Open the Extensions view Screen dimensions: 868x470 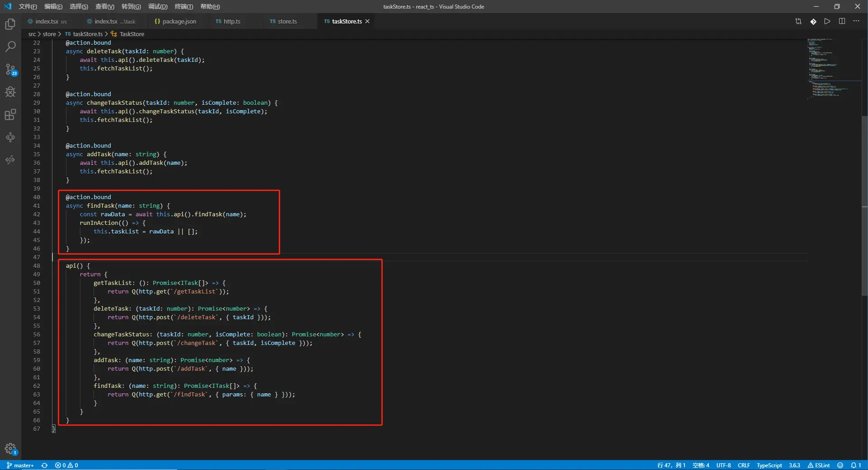click(x=10, y=115)
